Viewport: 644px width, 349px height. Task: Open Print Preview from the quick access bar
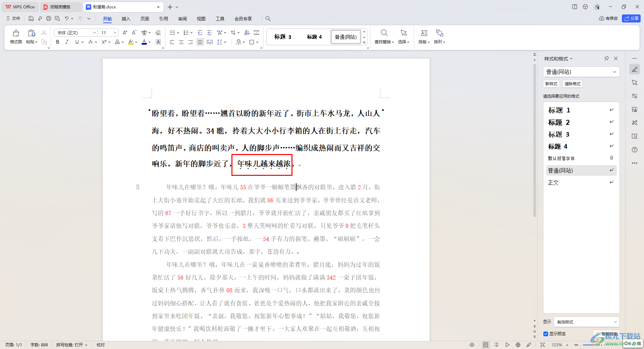(x=57, y=19)
